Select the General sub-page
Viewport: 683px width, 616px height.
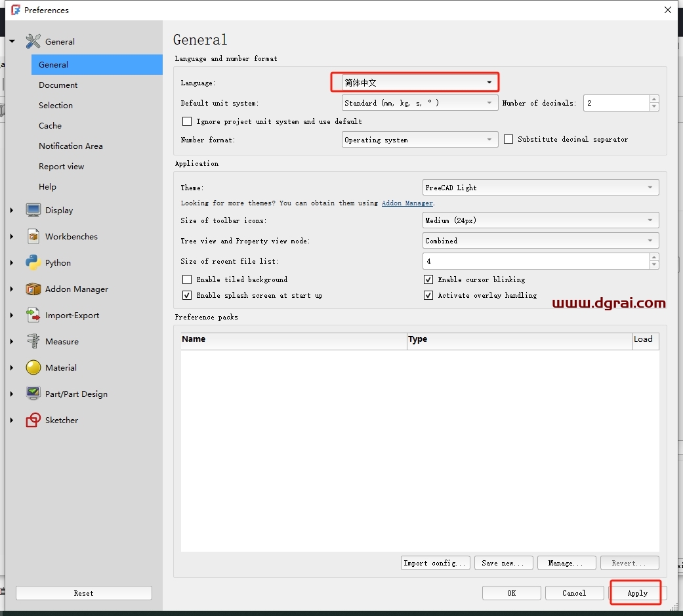tap(96, 64)
